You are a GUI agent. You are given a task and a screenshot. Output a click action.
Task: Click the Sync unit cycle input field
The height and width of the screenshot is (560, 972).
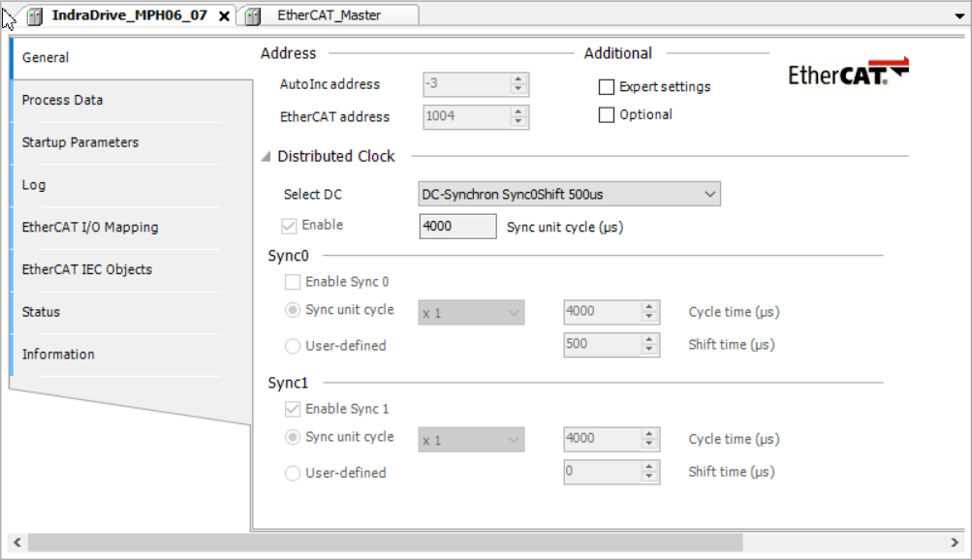[455, 225]
